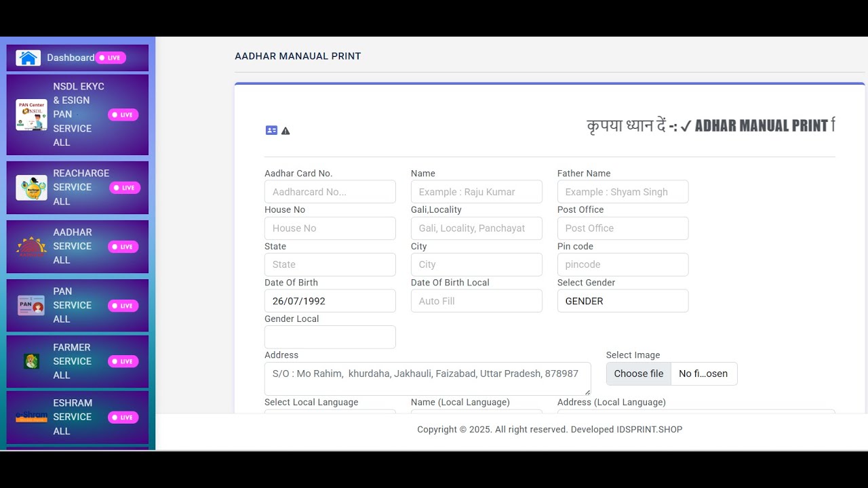The image size is (868, 488).
Task: Click the Post Office input field
Action: (x=623, y=228)
